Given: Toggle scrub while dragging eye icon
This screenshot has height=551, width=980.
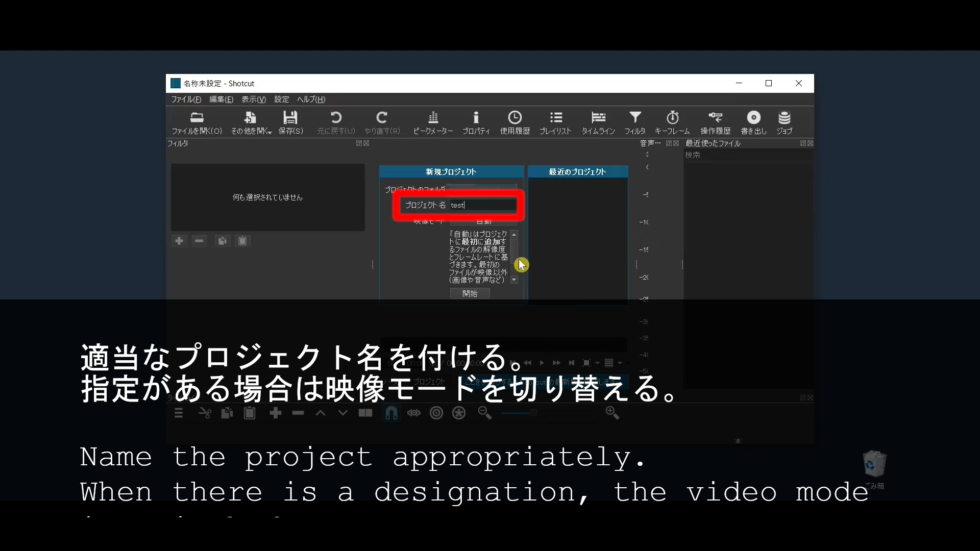Looking at the screenshot, I should tap(414, 413).
